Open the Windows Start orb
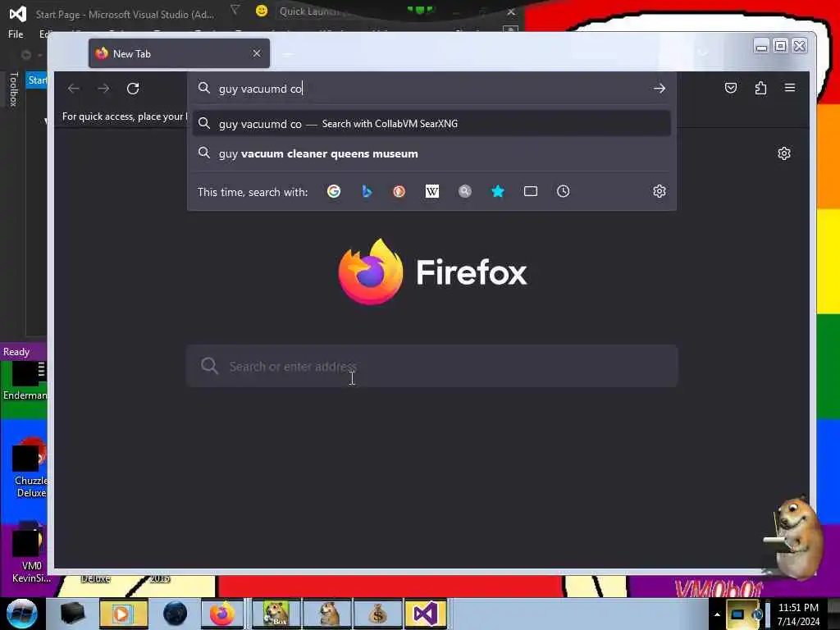This screenshot has width=840, height=630. click(21, 614)
